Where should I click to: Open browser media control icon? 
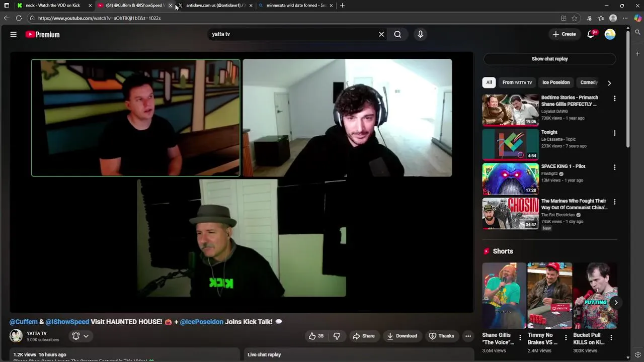[x=589, y=18]
